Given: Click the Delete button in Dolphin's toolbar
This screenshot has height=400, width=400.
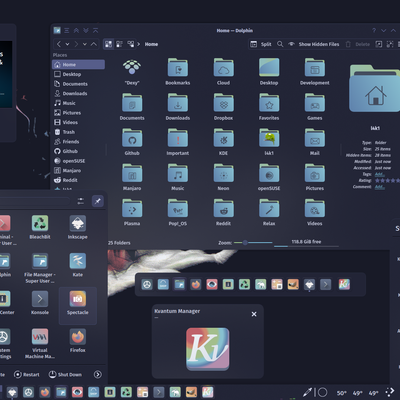Looking at the screenshot, I should tap(358, 44).
